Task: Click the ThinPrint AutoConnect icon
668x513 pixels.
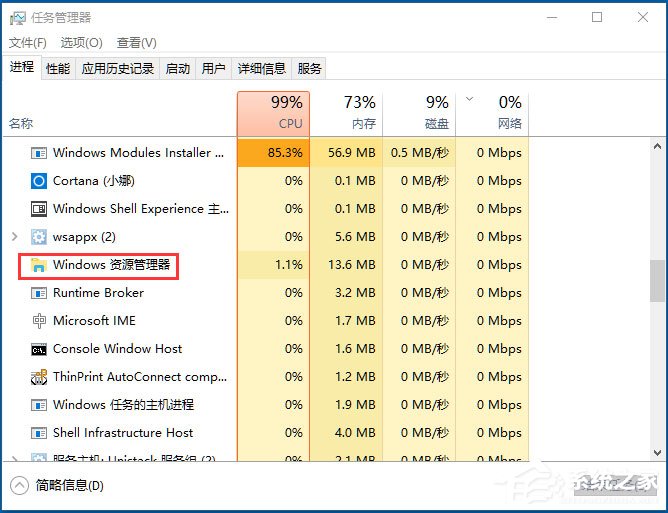Action: (x=39, y=377)
